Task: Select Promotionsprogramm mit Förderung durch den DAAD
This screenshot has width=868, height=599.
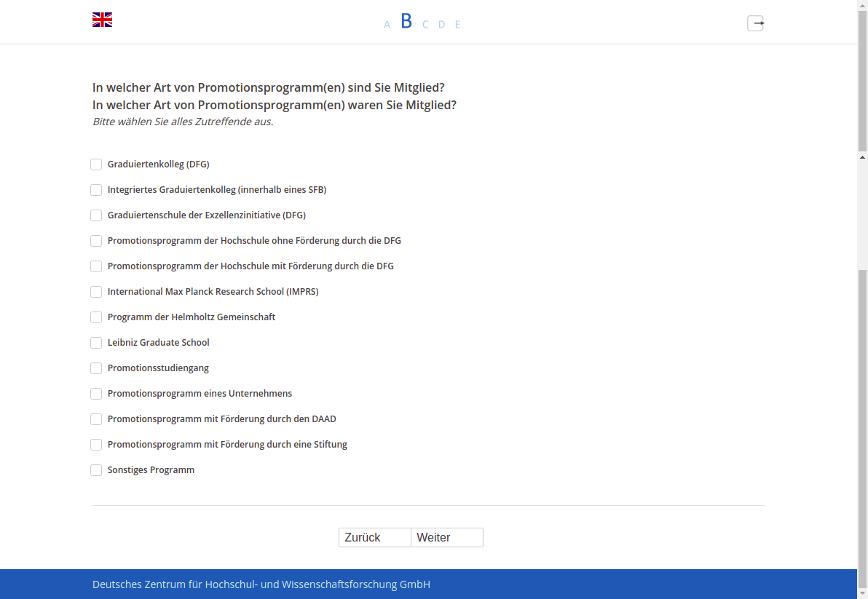Action: click(x=96, y=418)
